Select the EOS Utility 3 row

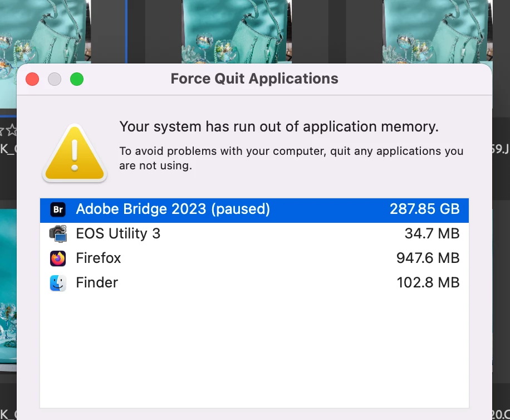pyautogui.click(x=254, y=234)
